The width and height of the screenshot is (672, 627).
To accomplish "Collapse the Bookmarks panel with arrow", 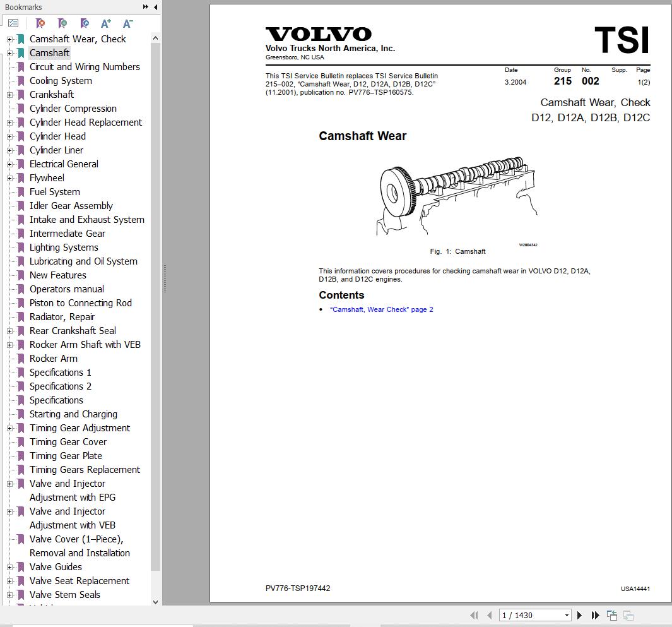I will [x=155, y=7].
